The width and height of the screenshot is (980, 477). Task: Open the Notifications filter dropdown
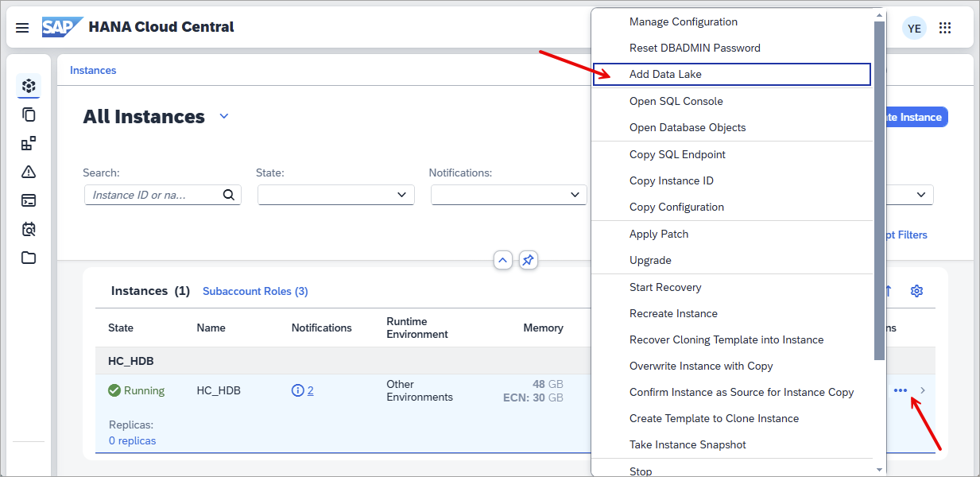(x=509, y=195)
